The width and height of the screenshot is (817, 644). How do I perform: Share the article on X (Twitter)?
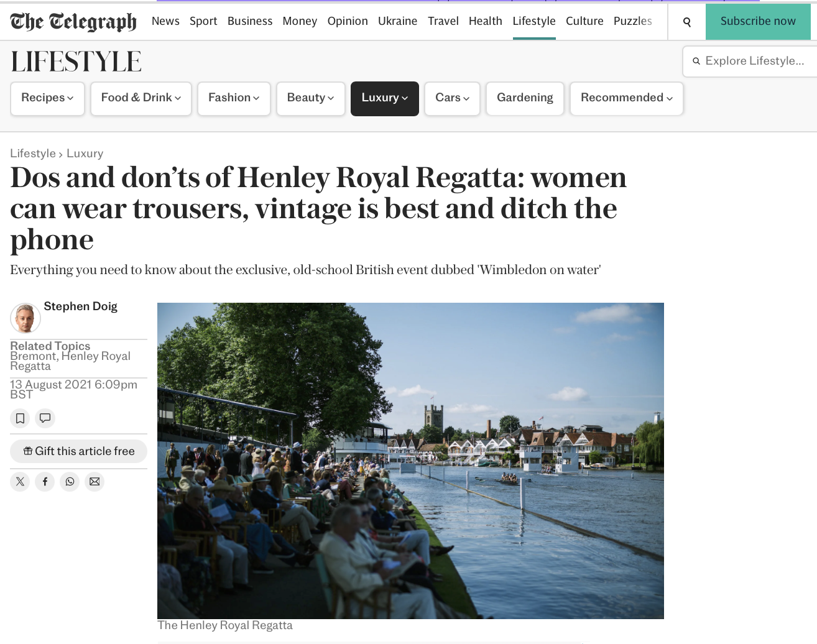tap(20, 482)
